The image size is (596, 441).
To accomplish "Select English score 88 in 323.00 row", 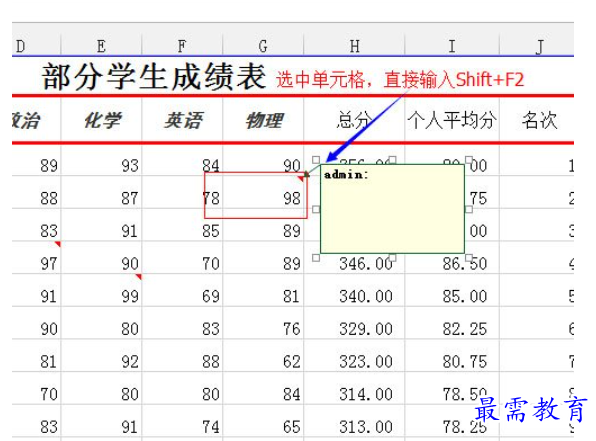I will (182, 356).
